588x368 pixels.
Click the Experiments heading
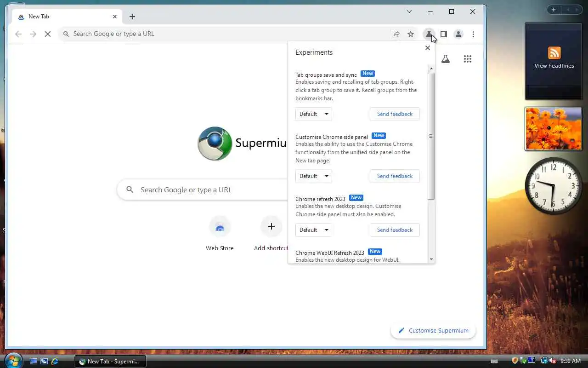314,52
